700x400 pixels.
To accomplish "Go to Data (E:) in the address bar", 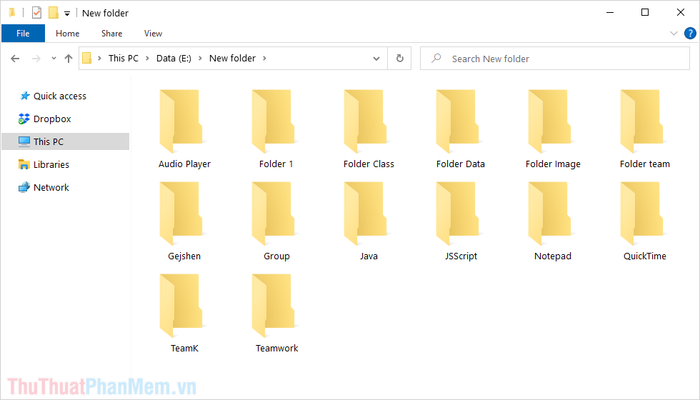I will (x=174, y=58).
